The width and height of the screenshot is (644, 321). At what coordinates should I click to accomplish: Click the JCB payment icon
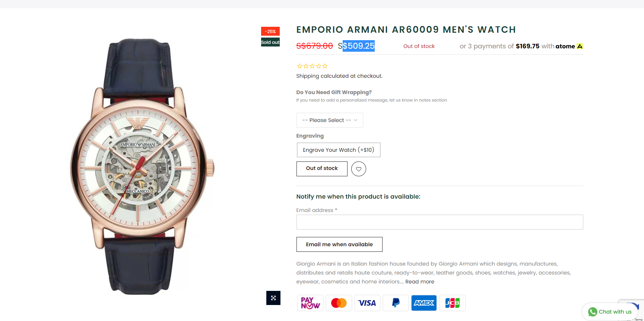tap(452, 303)
